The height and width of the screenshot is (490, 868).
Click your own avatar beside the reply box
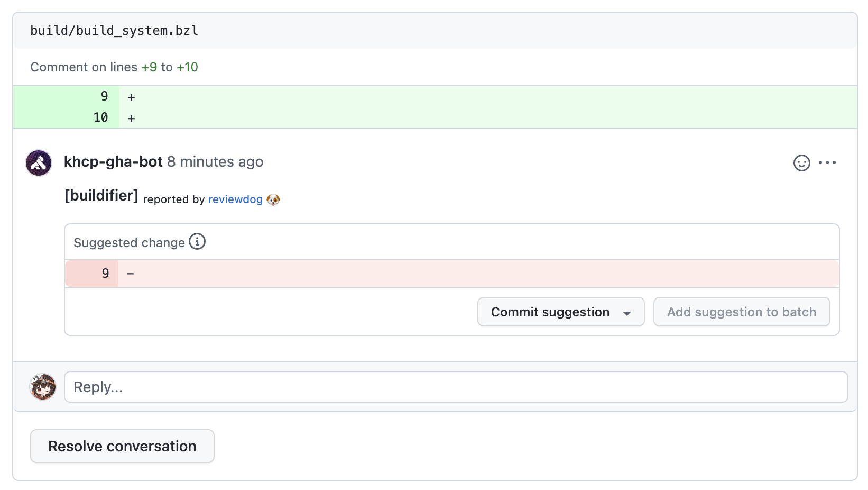43,387
